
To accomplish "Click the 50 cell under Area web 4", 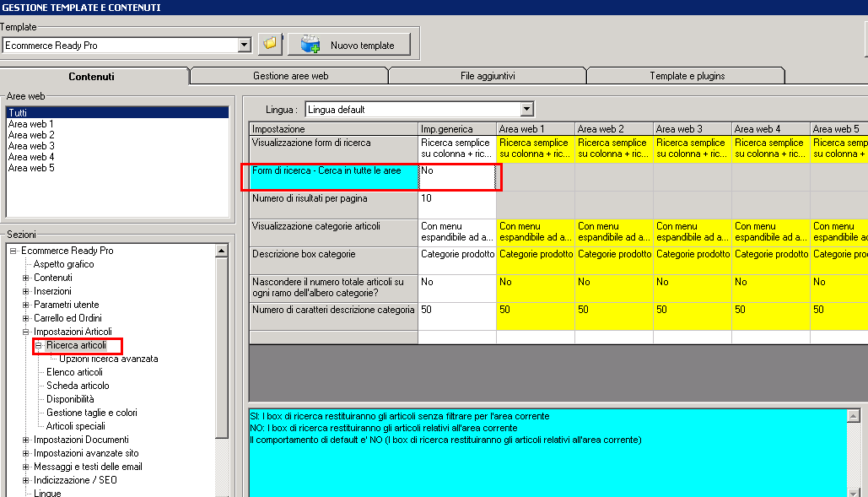I will click(771, 316).
